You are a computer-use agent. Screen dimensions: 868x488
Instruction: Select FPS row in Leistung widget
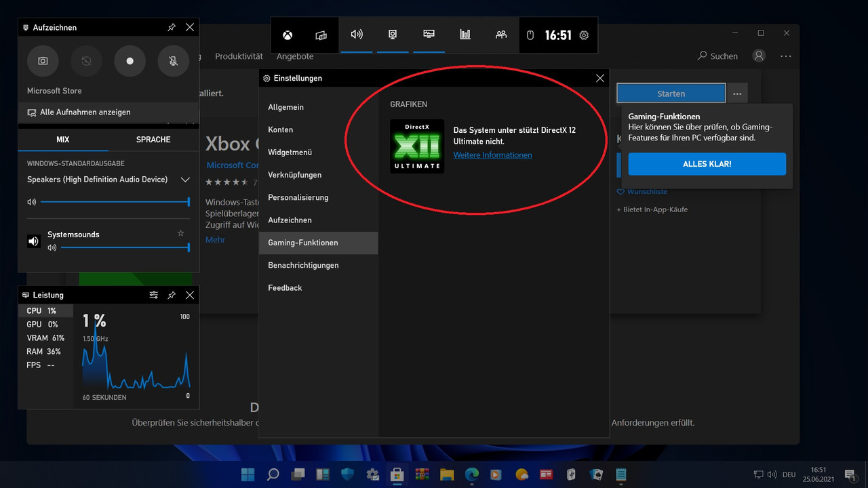point(45,365)
